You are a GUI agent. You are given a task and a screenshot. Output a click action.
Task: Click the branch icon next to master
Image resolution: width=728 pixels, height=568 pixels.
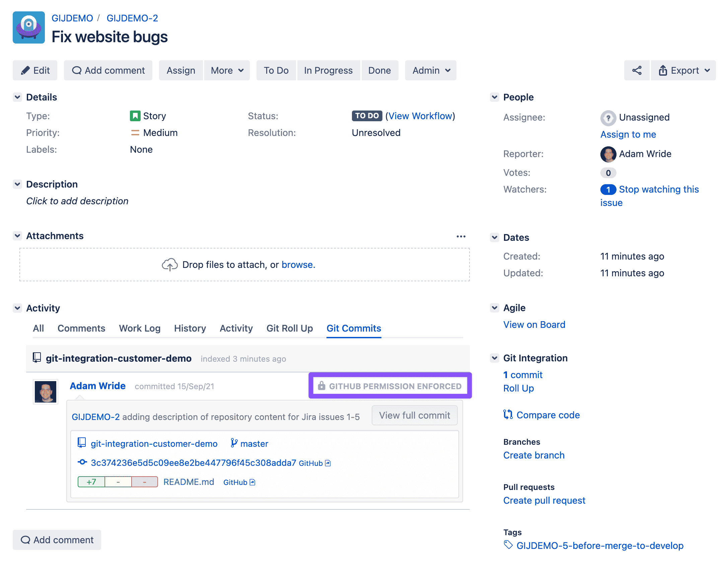point(234,443)
